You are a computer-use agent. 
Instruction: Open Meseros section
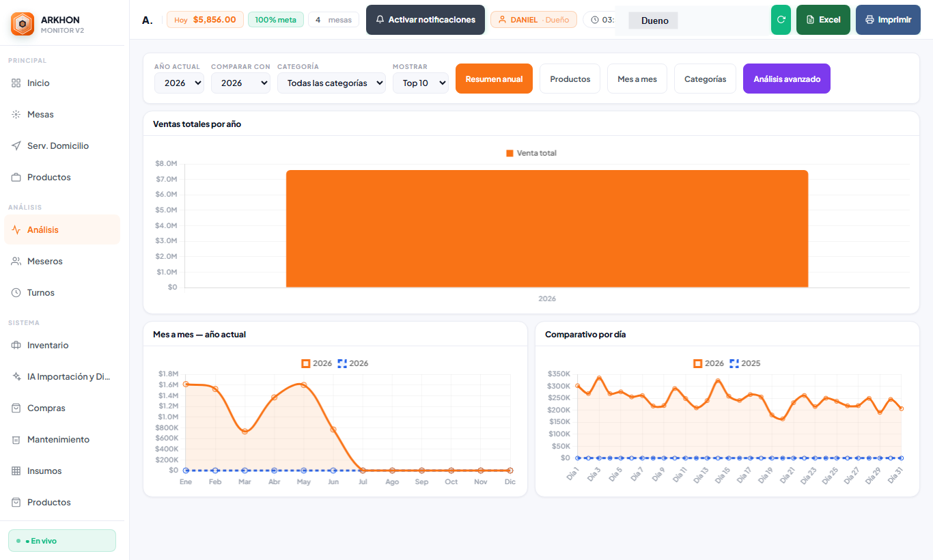62,261
